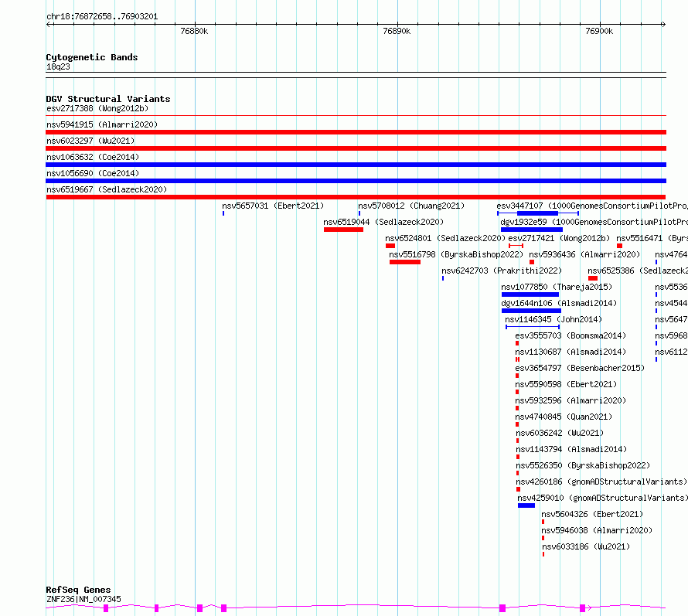Select the nsv5941915 (Almarri2020) variant label
Screen dimensions: 688x616
[x=102, y=124]
